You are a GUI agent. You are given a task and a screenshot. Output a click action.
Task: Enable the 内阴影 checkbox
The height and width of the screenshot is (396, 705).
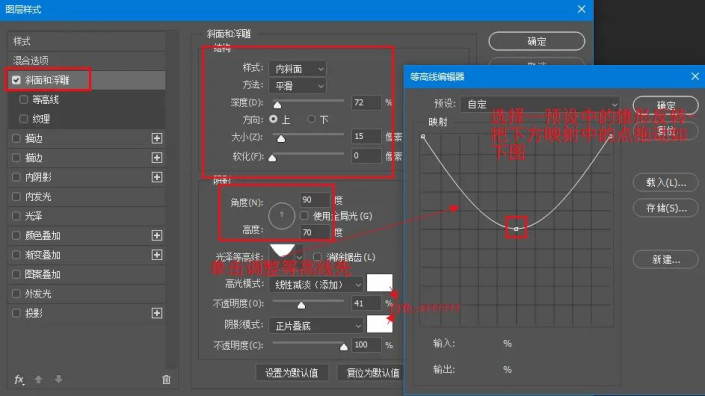tap(16, 177)
